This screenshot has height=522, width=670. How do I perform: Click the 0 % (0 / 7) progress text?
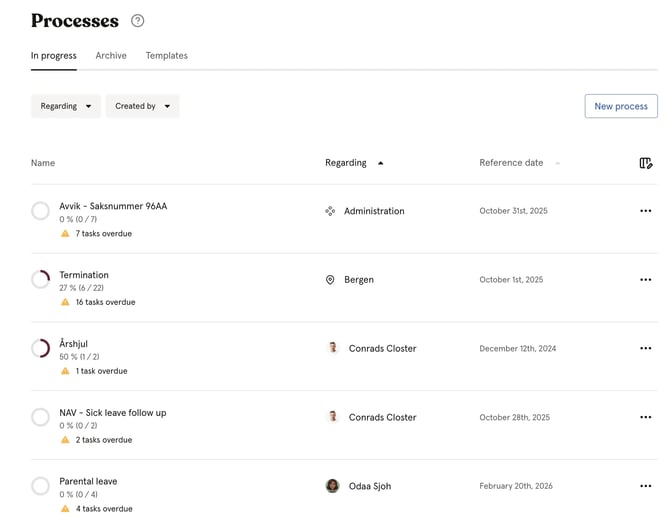(x=78, y=219)
